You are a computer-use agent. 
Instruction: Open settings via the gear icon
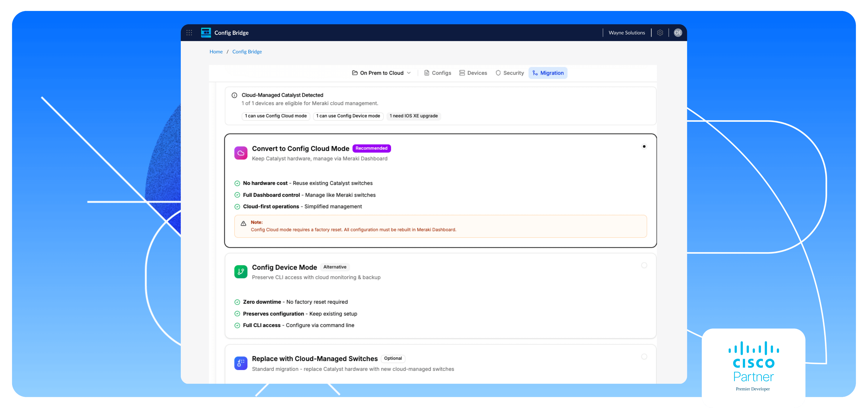click(x=660, y=32)
